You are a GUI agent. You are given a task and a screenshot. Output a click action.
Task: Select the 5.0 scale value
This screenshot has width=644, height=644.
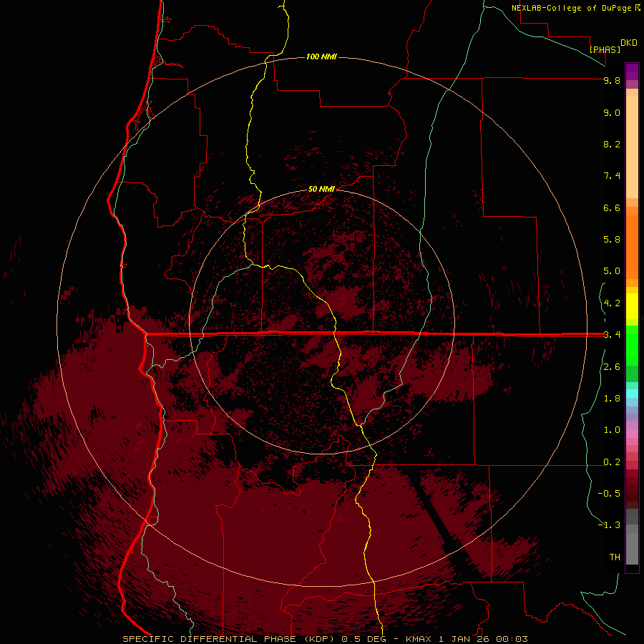(x=612, y=271)
